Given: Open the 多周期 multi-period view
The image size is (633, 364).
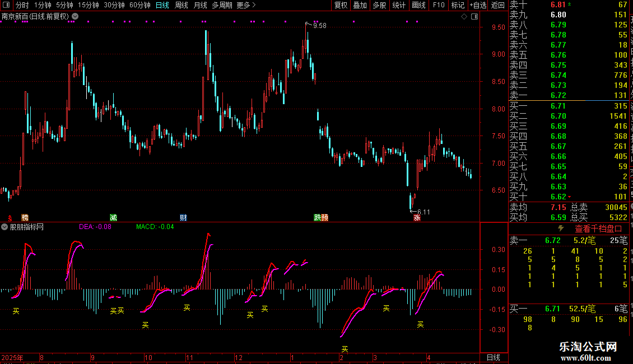Looking at the screenshot, I should tap(222, 5).
